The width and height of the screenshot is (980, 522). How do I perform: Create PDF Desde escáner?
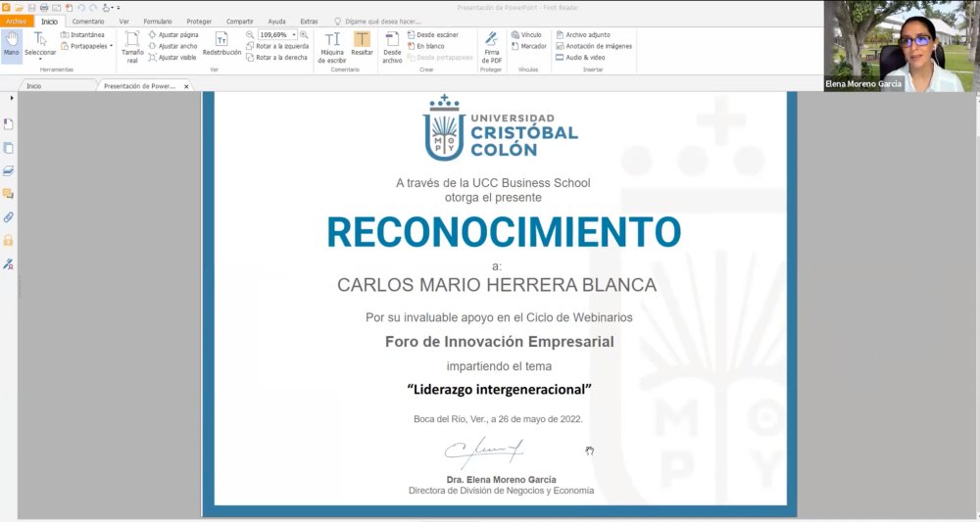432,35
